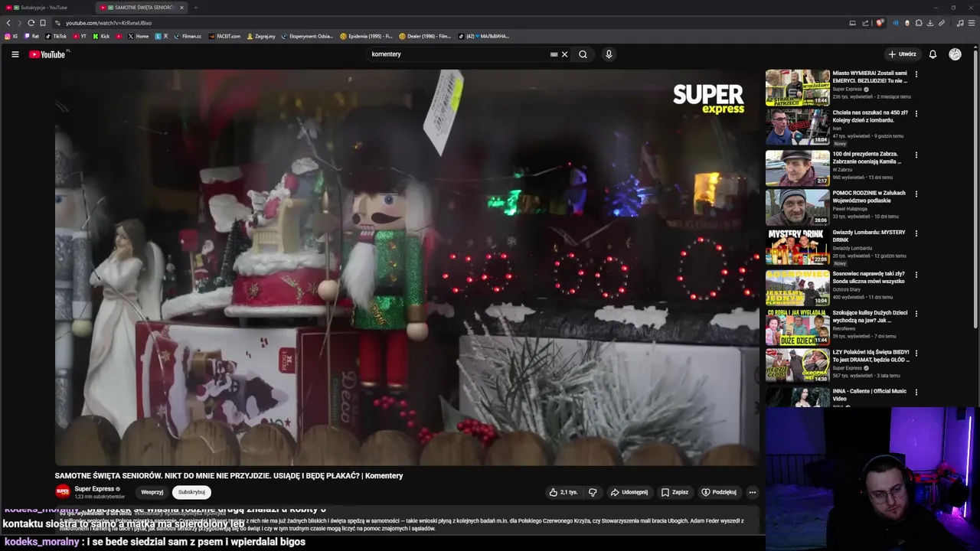Click the magnifier search button
The width and height of the screenshot is (980, 551).
click(583, 54)
